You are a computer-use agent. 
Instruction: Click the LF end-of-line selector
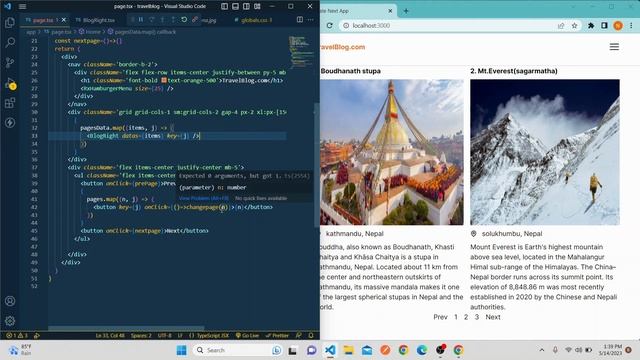(180, 336)
